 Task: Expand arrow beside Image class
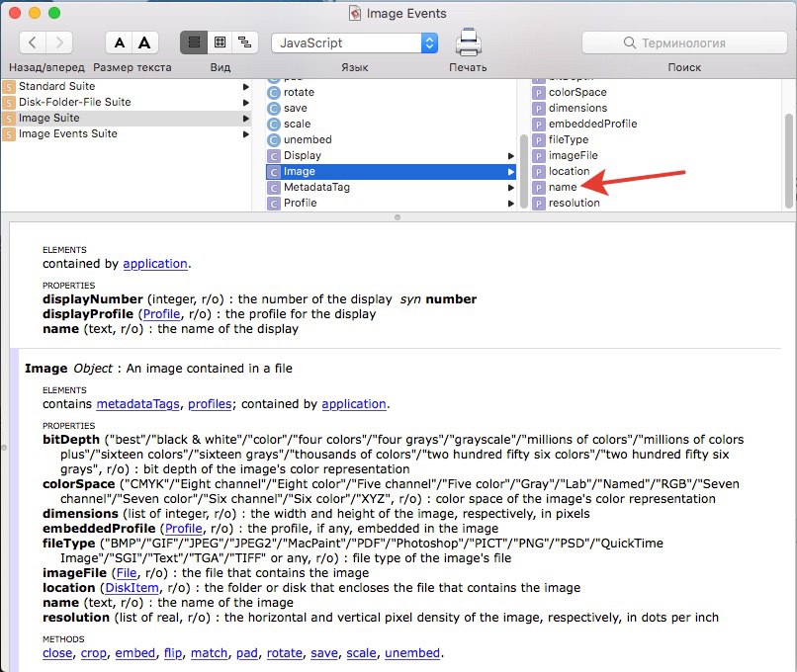click(x=511, y=172)
